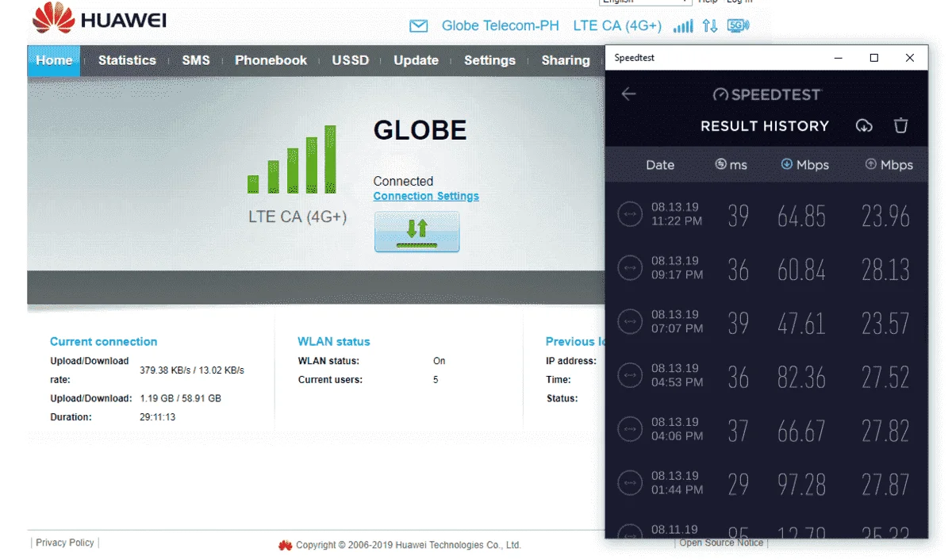The image size is (952, 560).
Task: Open the Phonebook tab
Action: 271,60
